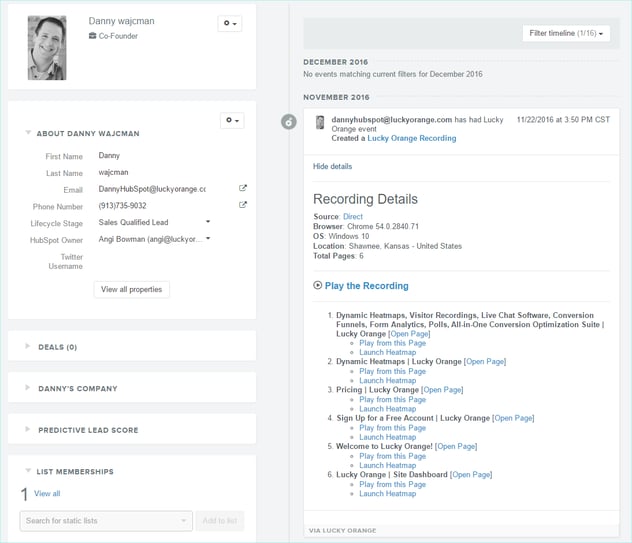Click external link icon next to Phone Number
632x543 pixels.
pos(242,205)
